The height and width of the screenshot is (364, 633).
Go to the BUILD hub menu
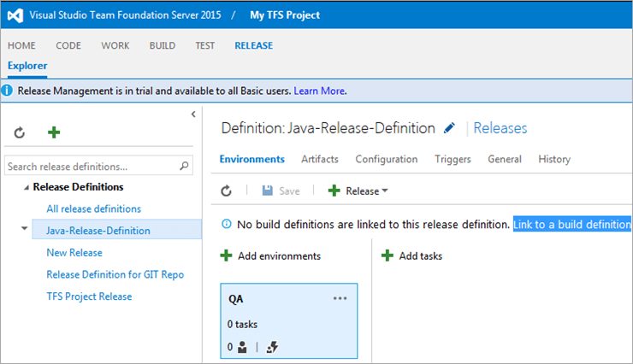(163, 45)
